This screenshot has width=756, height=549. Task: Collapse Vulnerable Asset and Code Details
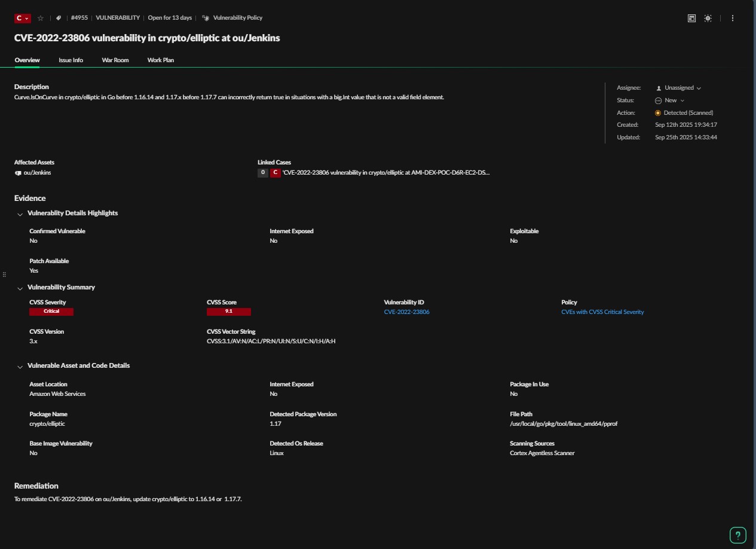click(x=20, y=367)
